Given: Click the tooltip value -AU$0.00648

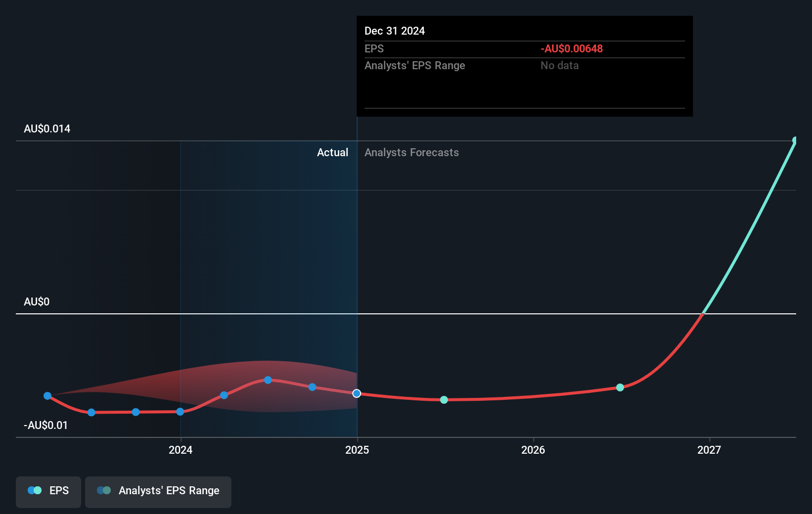Looking at the screenshot, I should 572,49.
